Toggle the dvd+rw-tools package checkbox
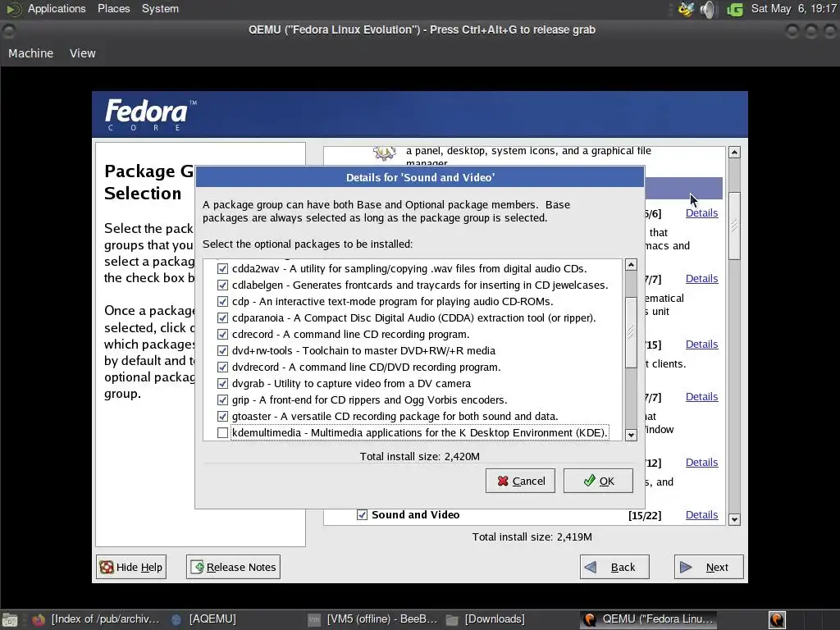The width and height of the screenshot is (840, 630). point(222,351)
